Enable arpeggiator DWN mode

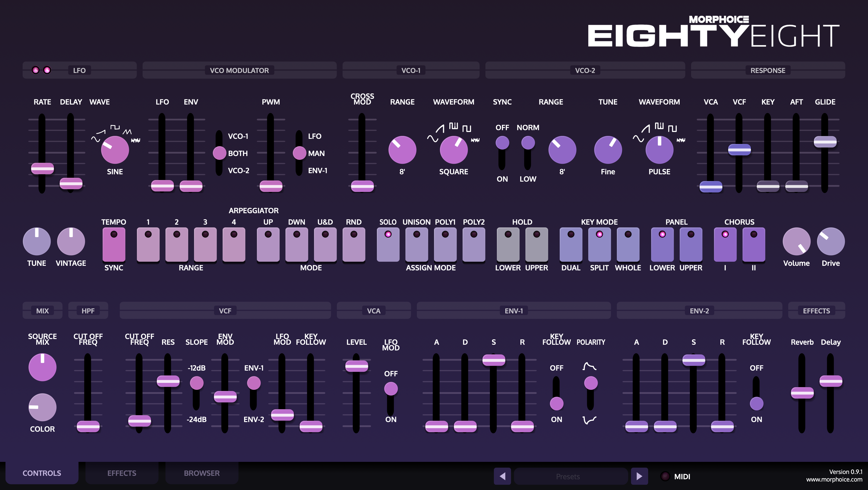(296, 245)
